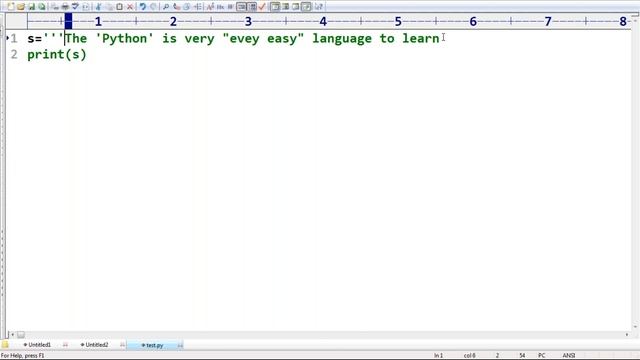Close the test.py tab
The height and width of the screenshot is (360, 640).
180,345
